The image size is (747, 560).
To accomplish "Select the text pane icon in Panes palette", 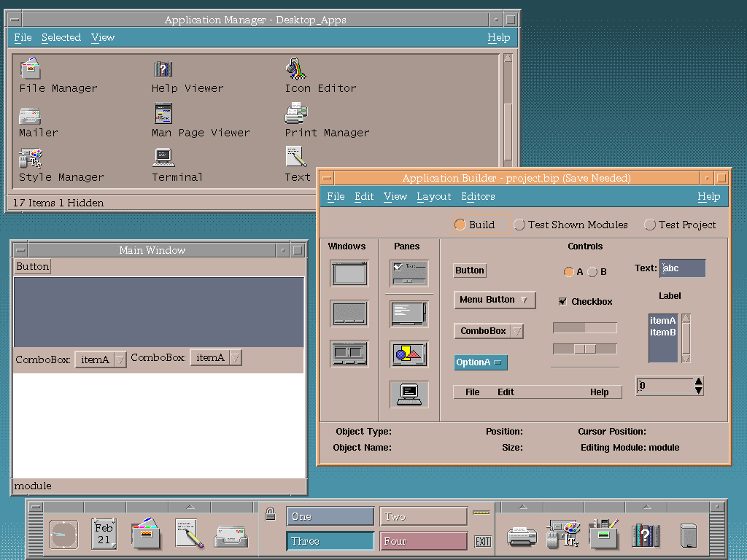I will [x=409, y=314].
